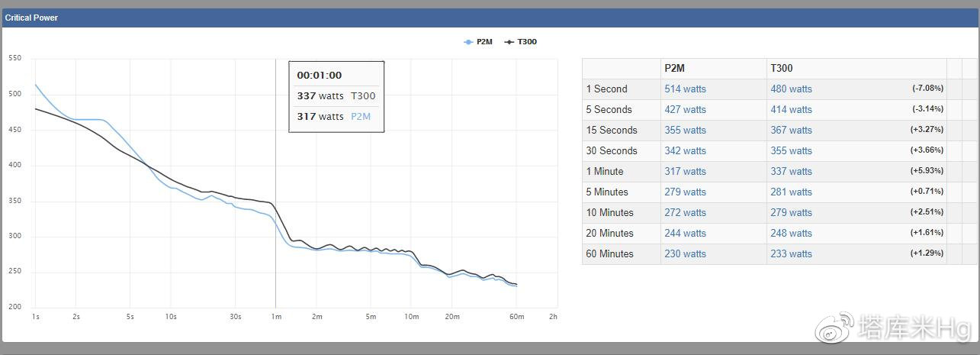
Task: Click the 20m marker on the time axis
Action: point(451,316)
